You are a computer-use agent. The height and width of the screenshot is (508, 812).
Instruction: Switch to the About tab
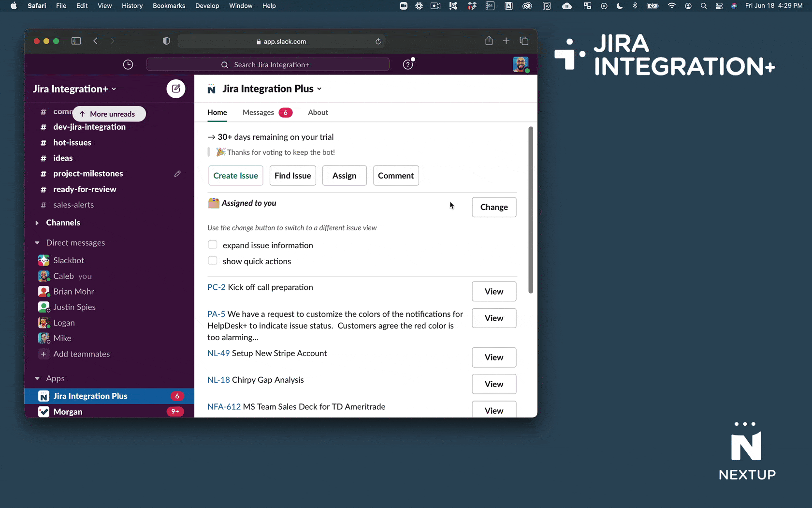coord(318,112)
